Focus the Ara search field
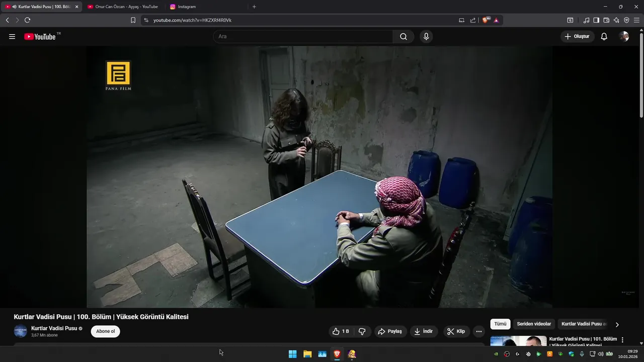Viewport: 644px width, 362px height. point(303,37)
